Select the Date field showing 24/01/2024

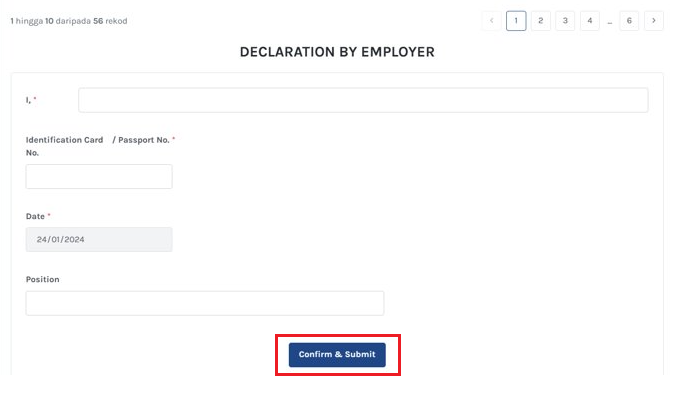point(99,239)
